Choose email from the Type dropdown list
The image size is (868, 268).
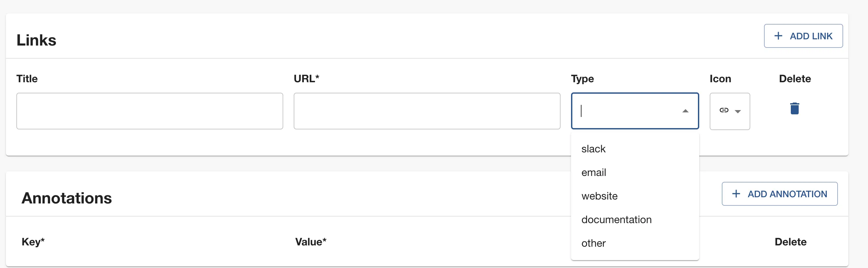tap(594, 172)
